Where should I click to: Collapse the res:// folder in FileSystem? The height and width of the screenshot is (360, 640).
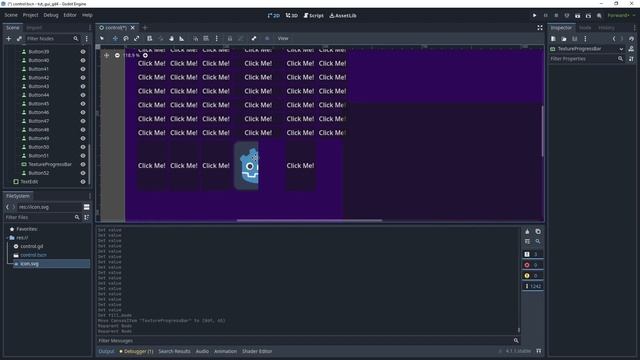7,238
